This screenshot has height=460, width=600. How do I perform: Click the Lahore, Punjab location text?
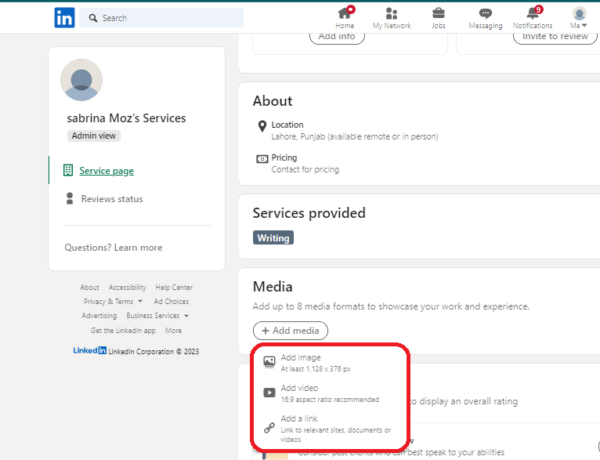click(355, 137)
